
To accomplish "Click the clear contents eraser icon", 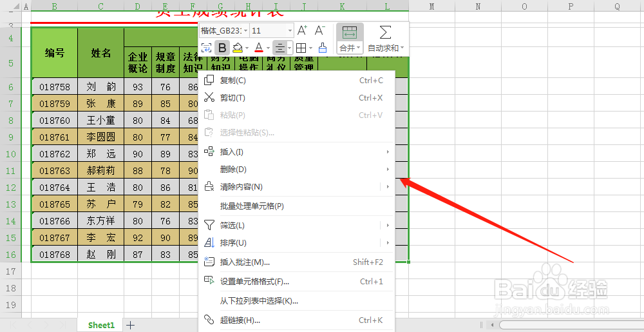I will (209, 186).
